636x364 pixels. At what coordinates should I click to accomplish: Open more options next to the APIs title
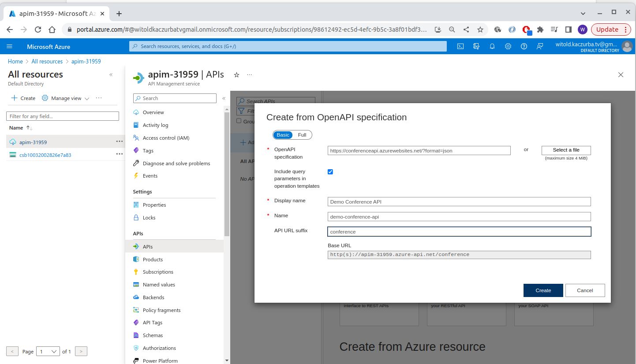(x=250, y=75)
